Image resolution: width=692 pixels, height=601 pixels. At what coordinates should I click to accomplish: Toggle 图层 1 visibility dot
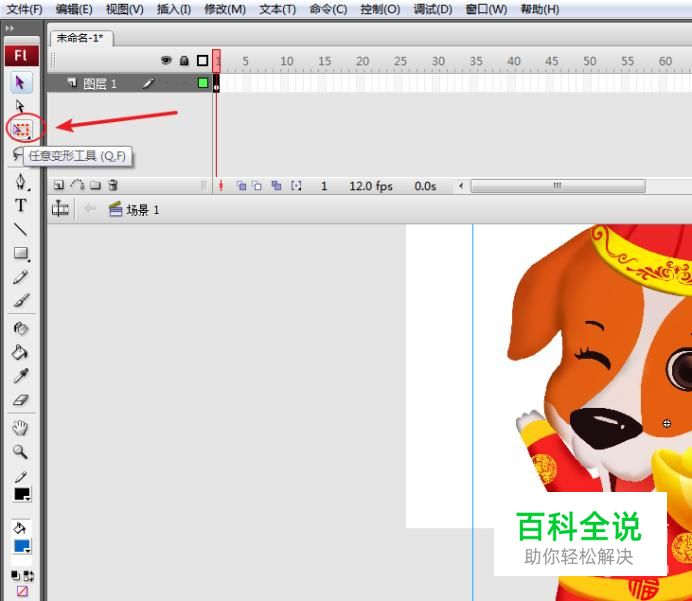[x=166, y=83]
